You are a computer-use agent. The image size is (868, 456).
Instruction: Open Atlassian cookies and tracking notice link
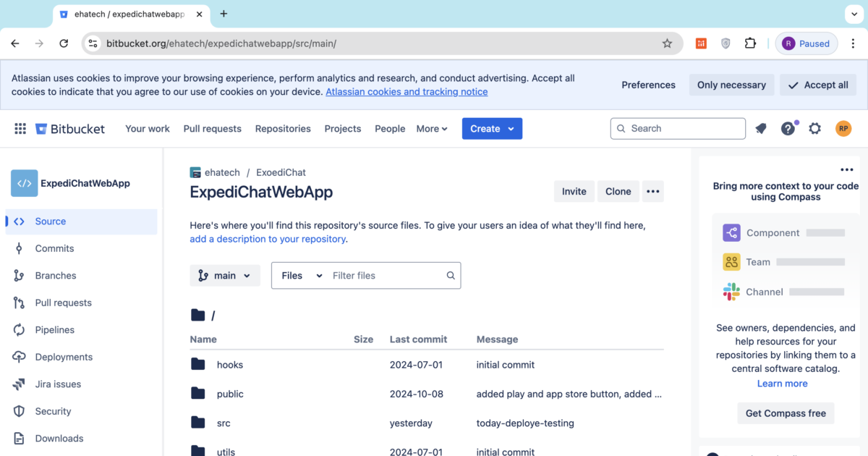(407, 92)
